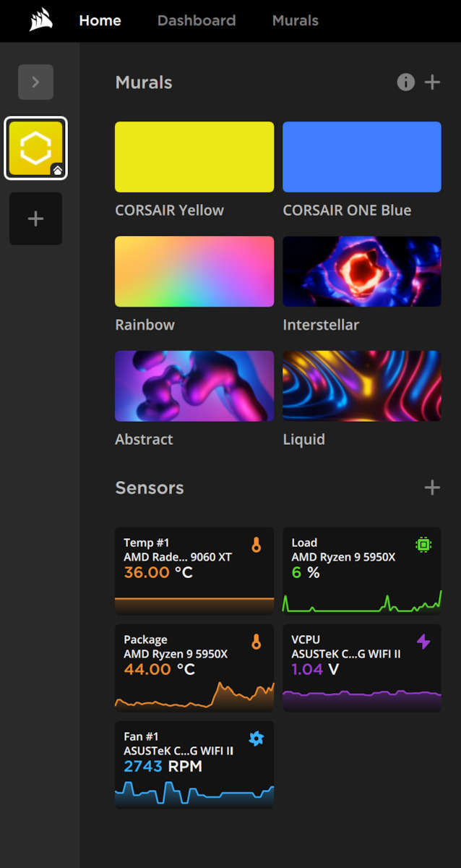Select the yellow hexagon home profile icon

[x=35, y=148]
